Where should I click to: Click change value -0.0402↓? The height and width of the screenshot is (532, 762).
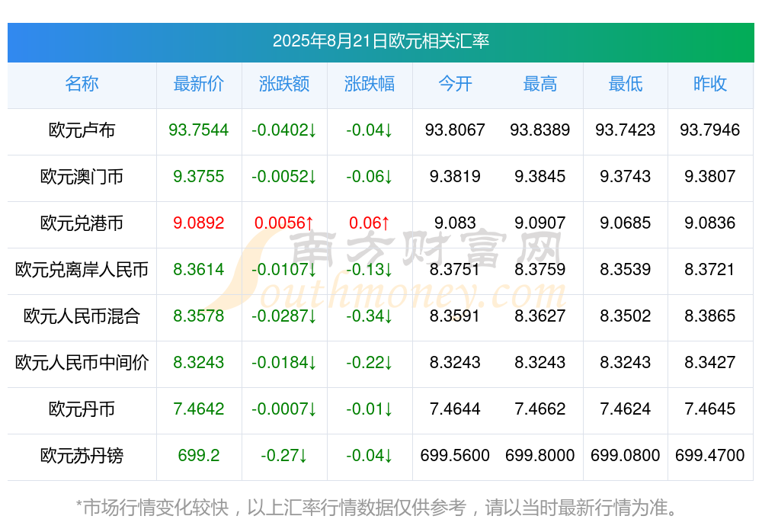click(x=283, y=130)
